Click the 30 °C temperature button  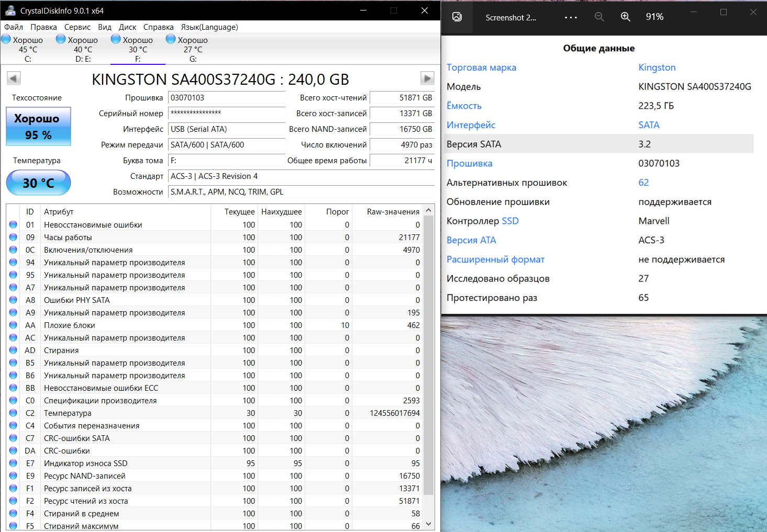[38, 183]
